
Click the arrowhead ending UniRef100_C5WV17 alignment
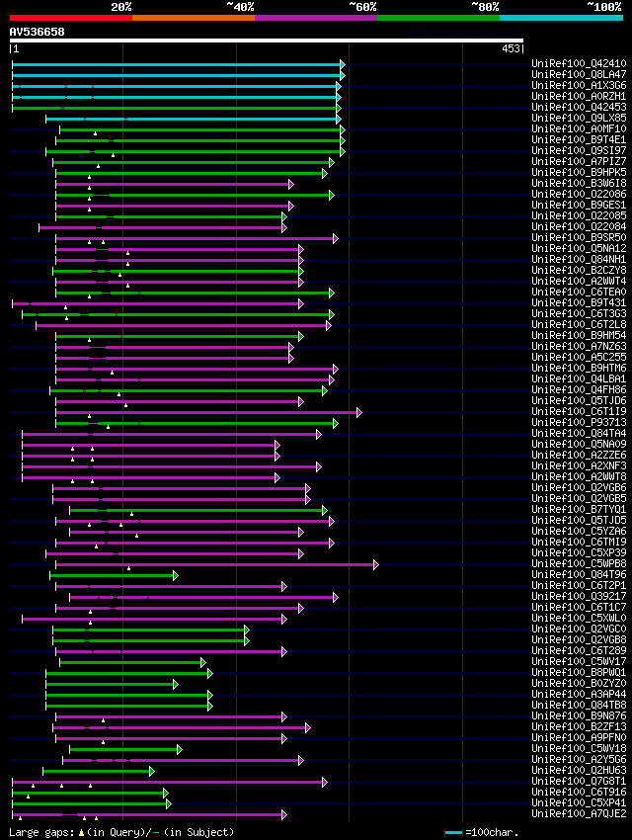click(202, 663)
